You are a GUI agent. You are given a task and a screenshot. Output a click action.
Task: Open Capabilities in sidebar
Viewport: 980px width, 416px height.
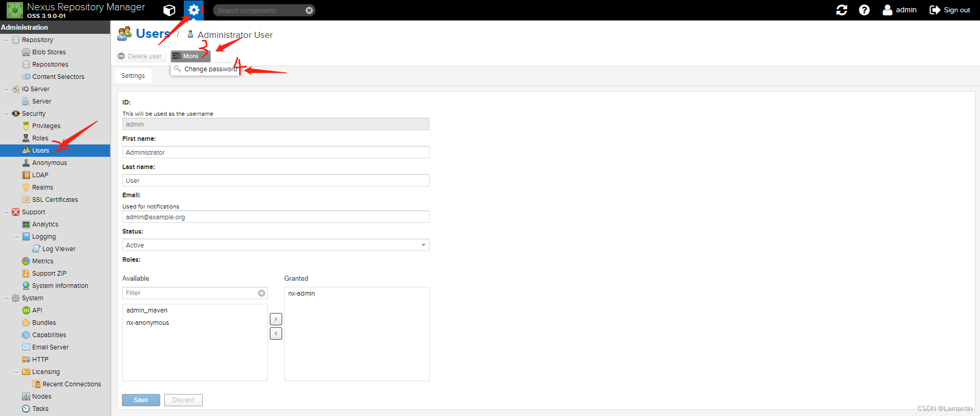(49, 335)
